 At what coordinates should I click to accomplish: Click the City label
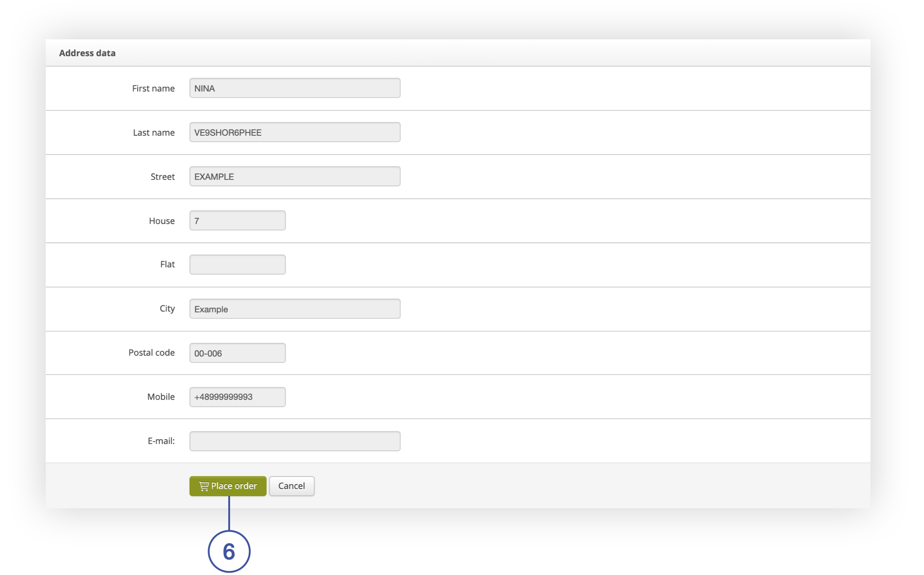[x=167, y=309]
